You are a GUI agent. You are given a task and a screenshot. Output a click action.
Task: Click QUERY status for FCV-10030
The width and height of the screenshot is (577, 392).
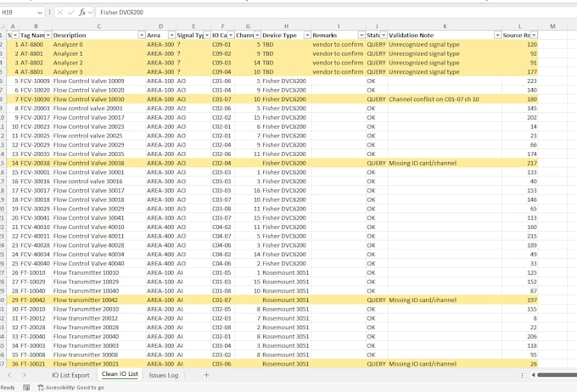click(x=377, y=99)
